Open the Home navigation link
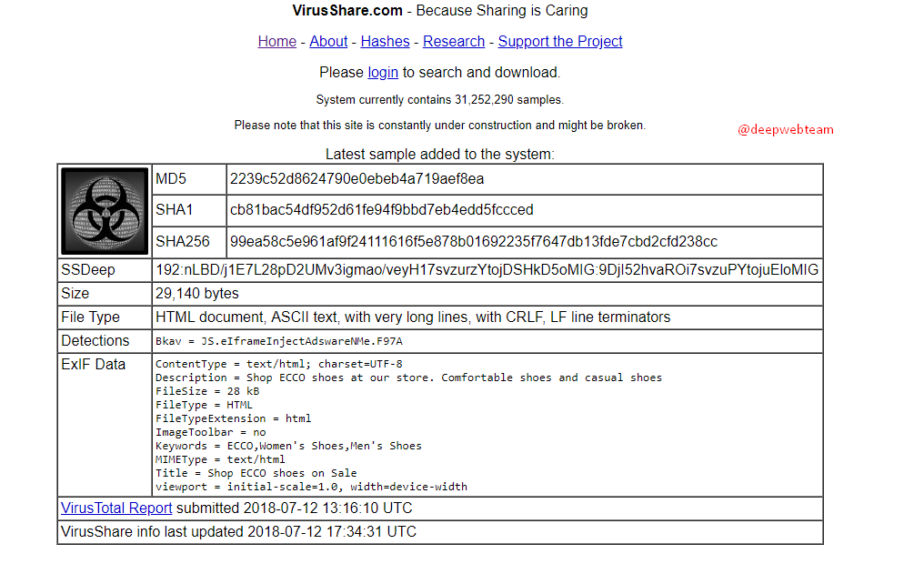This screenshot has height=584, width=924. [276, 41]
